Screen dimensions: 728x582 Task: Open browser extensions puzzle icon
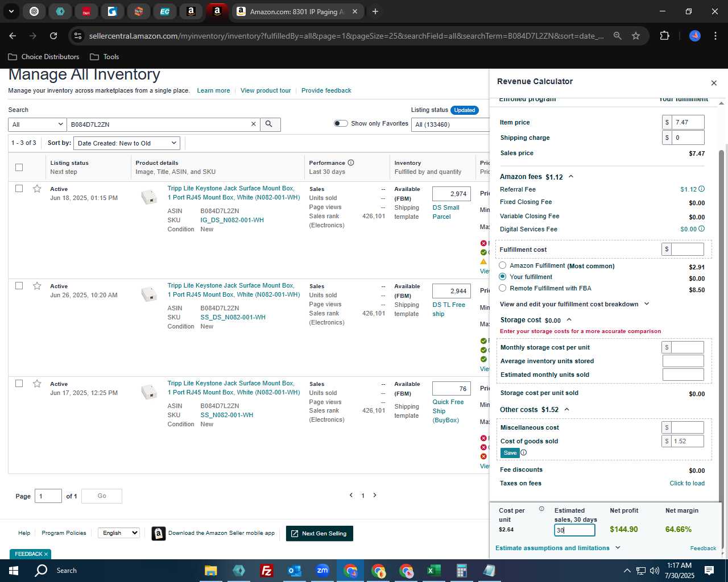(x=664, y=36)
